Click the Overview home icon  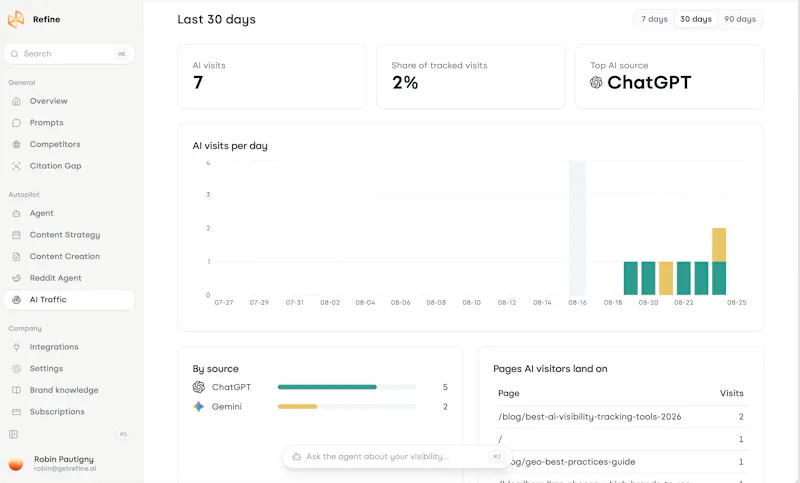coord(16,101)
